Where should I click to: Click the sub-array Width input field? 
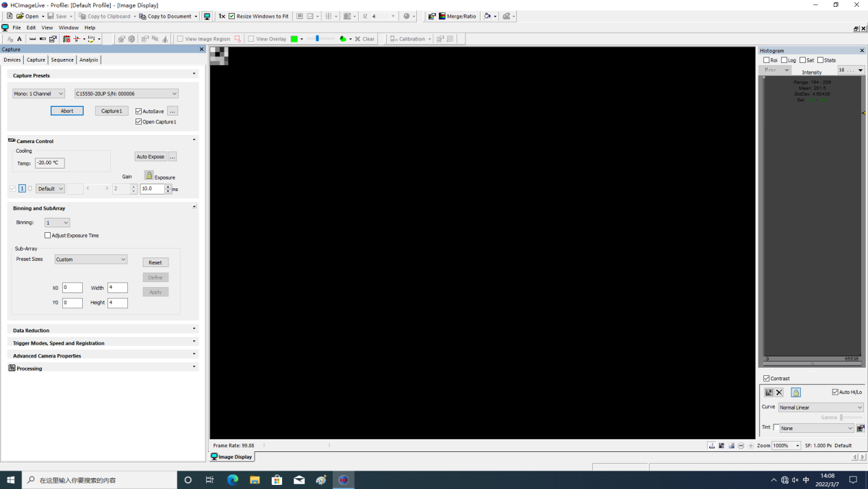[117, 288]
